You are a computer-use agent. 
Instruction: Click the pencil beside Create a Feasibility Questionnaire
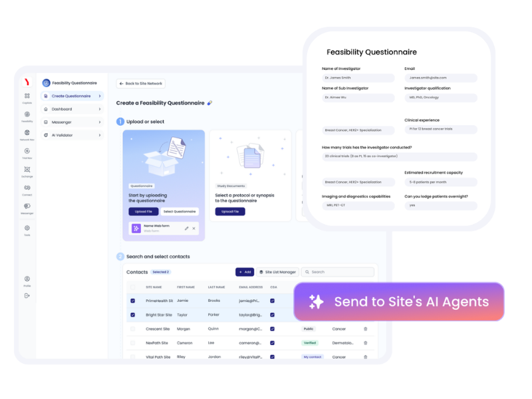point(209,103)
